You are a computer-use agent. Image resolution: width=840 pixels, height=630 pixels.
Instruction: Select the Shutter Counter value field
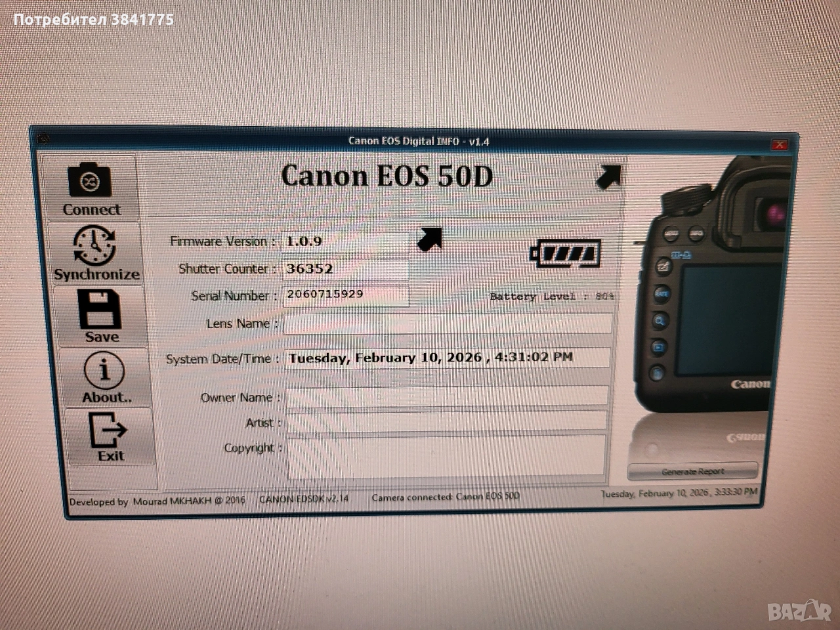[346, 269]
